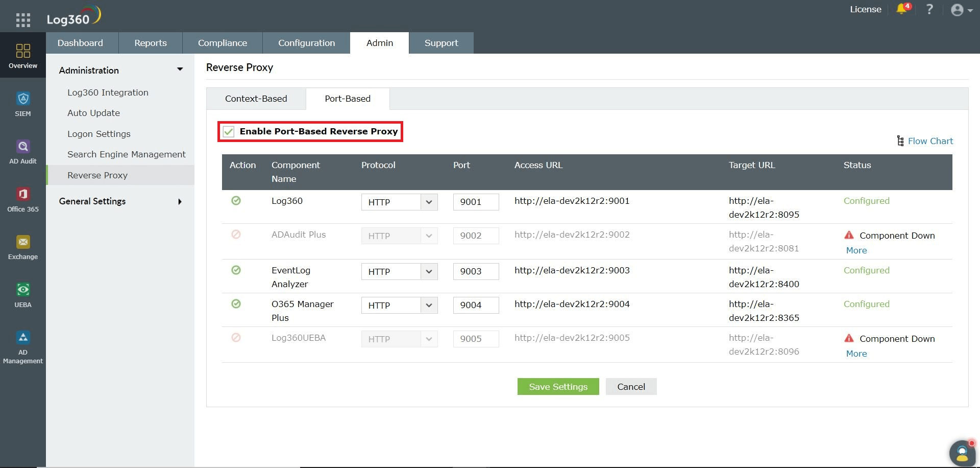
Task: Open the Flow Chart link
Action: click(x=930, y=141)
